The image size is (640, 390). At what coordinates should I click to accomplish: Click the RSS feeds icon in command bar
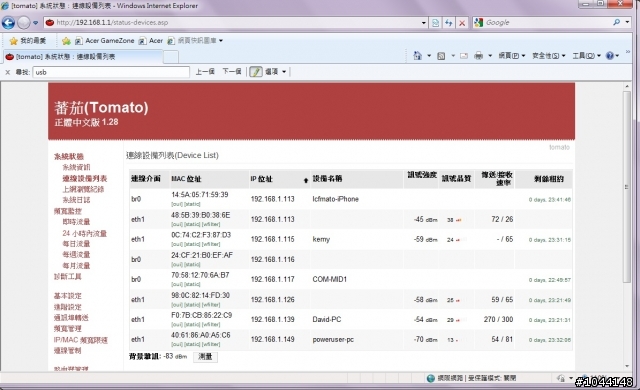pyautogui.click(x=441, y=56)
